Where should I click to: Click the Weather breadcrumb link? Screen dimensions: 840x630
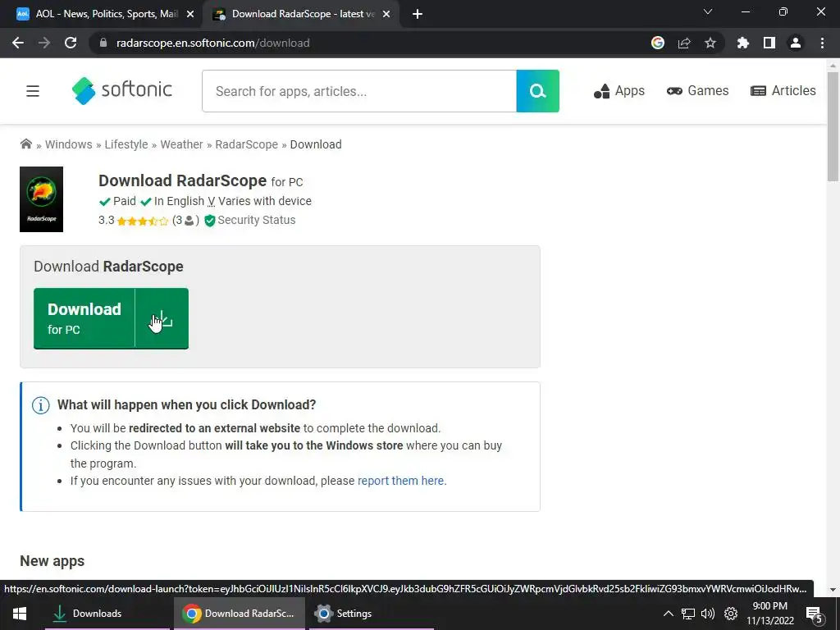[x=181, y=144]
